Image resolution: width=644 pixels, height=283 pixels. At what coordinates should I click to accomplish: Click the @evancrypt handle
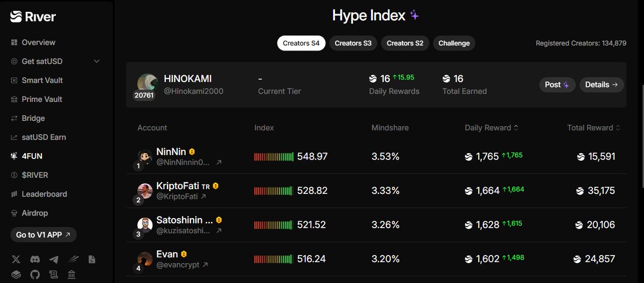pos(178,265)
